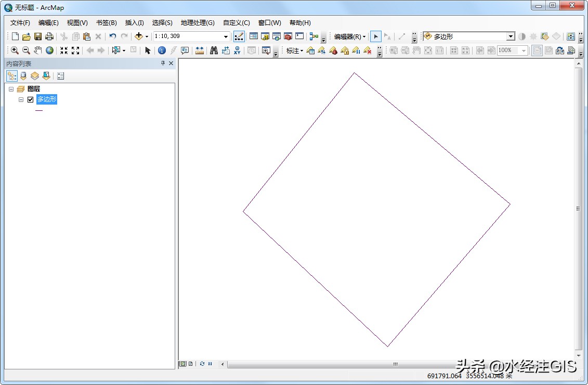Open the Add Data dropdown arrow
This screenshot has width=588, height=385.
[147, 36]
